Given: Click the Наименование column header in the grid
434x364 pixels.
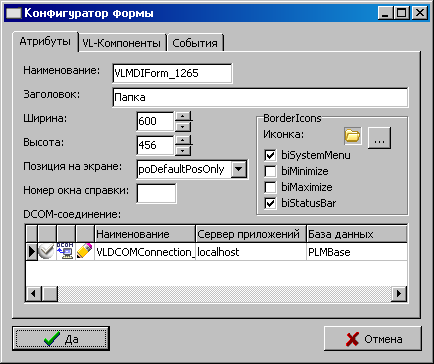Looking at the screenshot, I should click(x=145, y=234).
